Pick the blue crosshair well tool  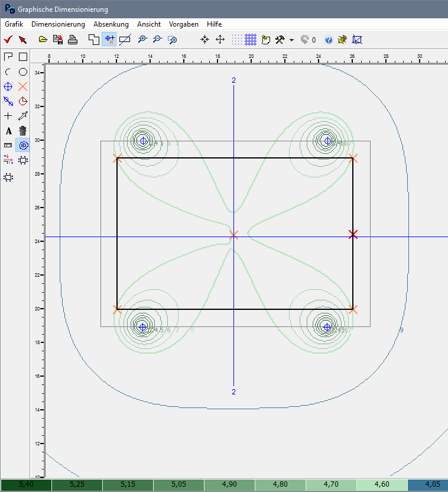pos(8,86)
